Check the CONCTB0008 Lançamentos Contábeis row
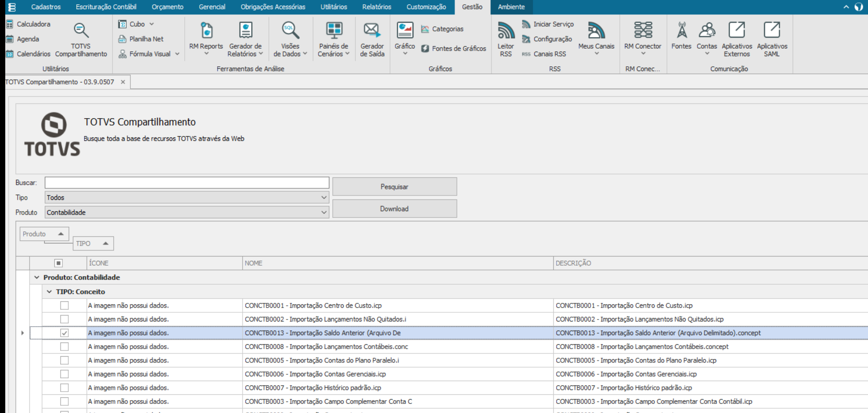 click(64, 347)
